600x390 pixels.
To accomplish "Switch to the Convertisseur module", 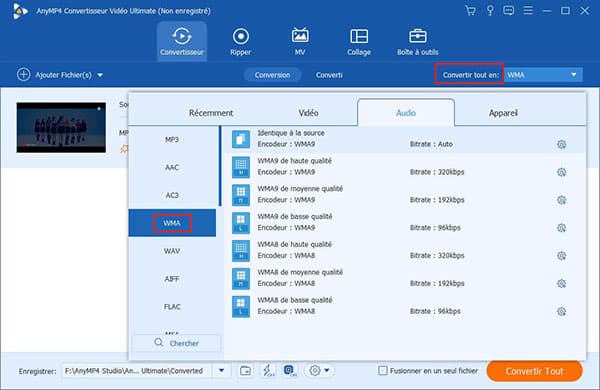I will click(182, 41).
